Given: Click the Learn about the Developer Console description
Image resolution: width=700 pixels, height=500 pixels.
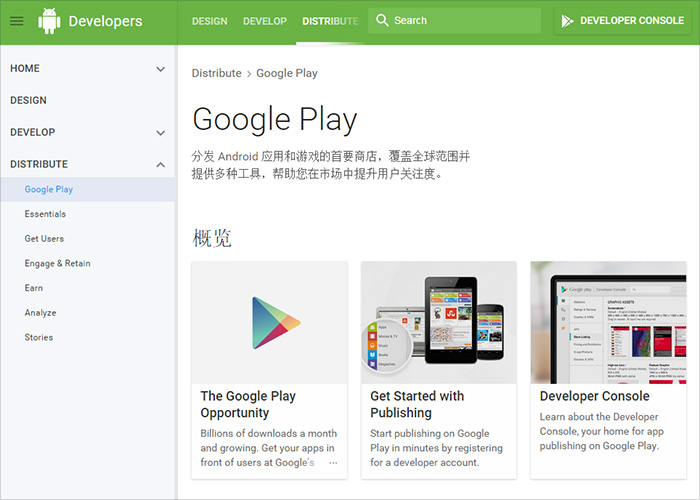Looking at the screenshot, I should coord(602,431).
